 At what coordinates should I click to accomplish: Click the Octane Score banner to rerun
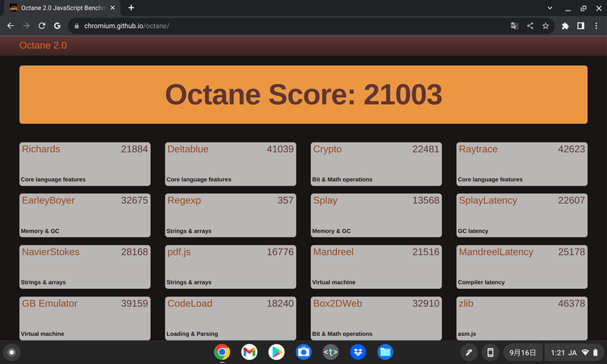(303, 95)
